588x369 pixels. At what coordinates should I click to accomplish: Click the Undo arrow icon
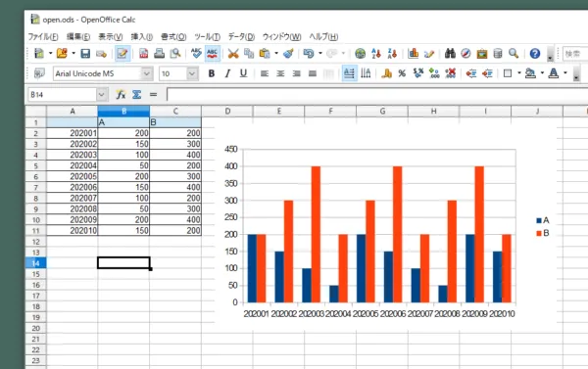309,54
